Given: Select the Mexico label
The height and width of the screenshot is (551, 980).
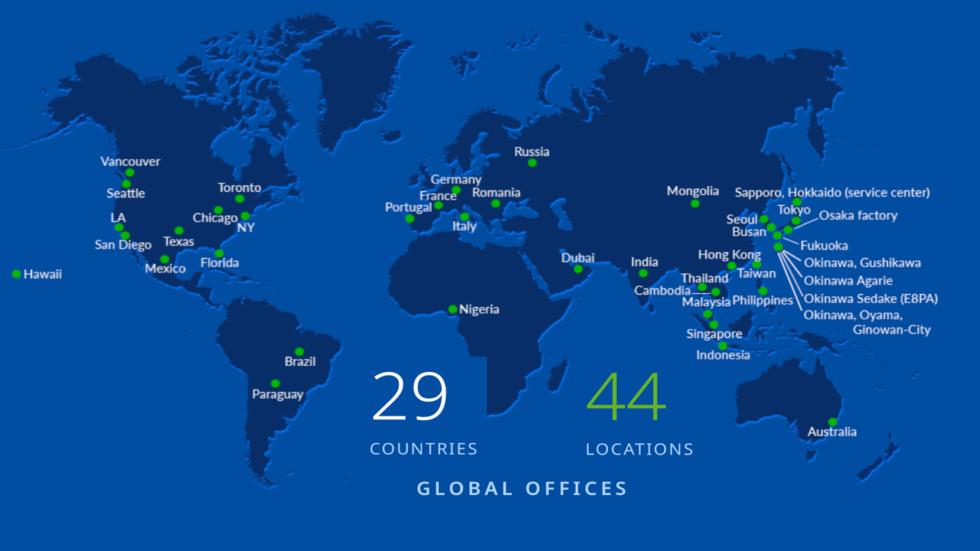Looking at the screenshot, I should [x=165, y=269].
